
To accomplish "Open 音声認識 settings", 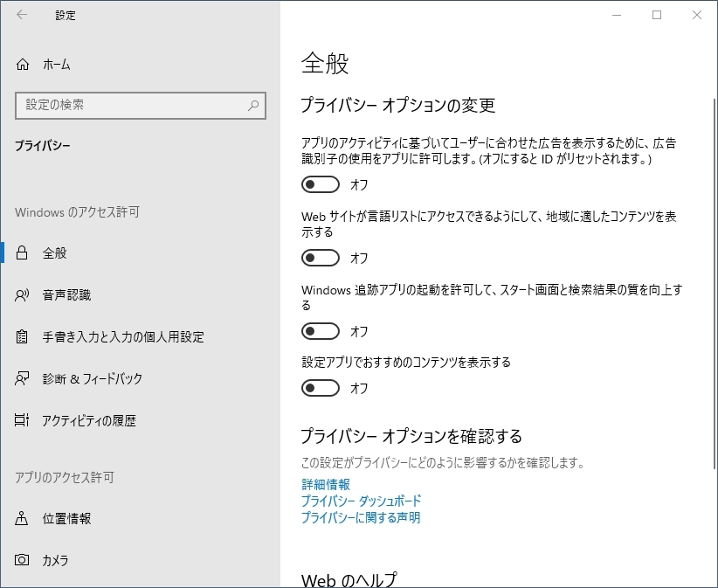I will 140,295.
